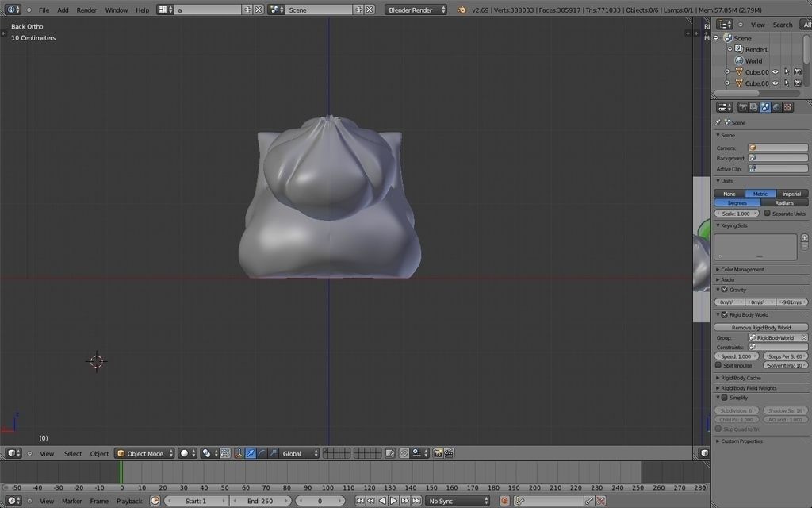The height and width of the screenshot is (508, 812).
Task: Toggle the red auto-keyframe record button
Action: tap(504, 502)
